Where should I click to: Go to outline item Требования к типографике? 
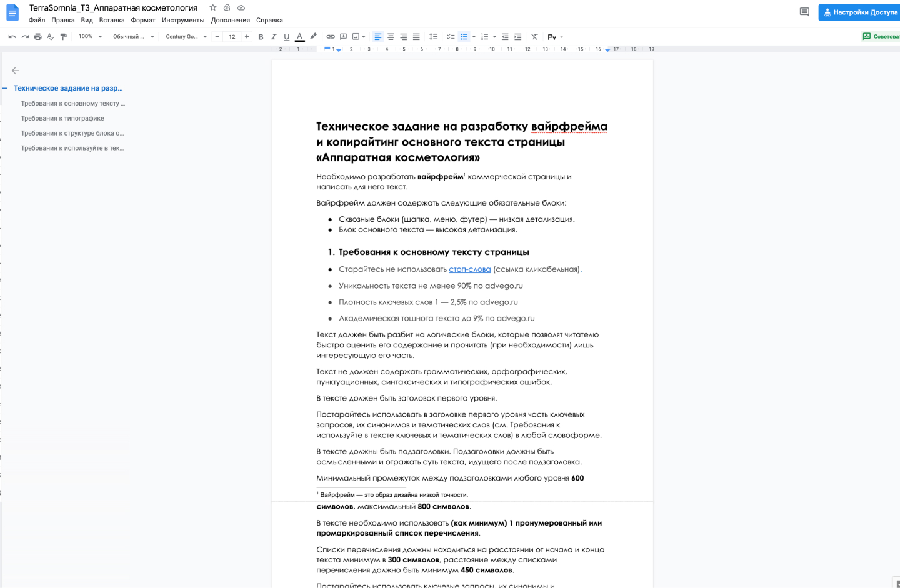click(62, 119)
